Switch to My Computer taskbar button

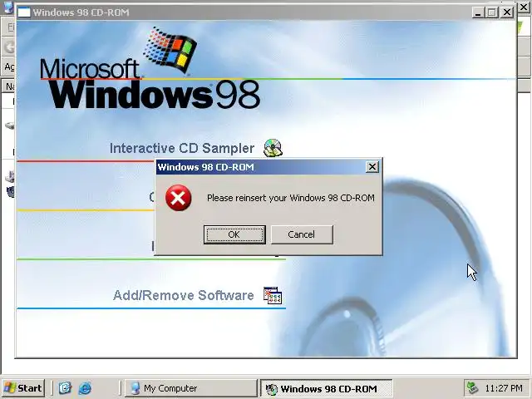(x=191, y=388)
